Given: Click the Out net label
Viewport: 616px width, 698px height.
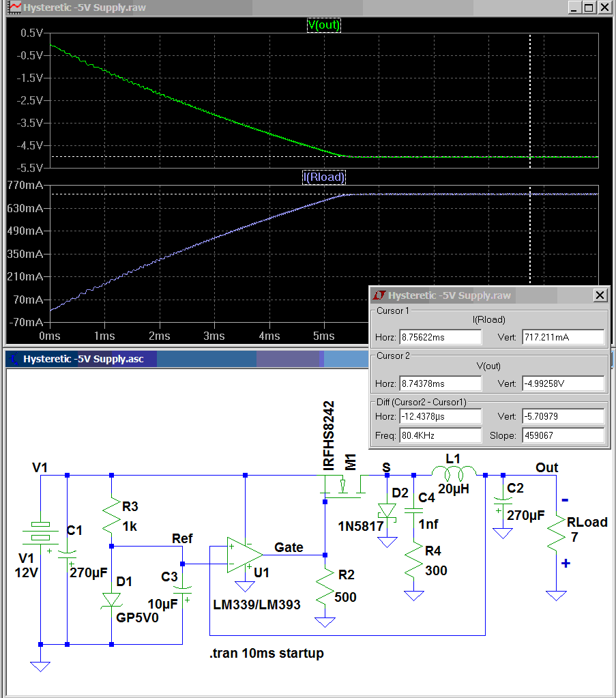Looking at the screenshot, I should [x=546, y=467].
